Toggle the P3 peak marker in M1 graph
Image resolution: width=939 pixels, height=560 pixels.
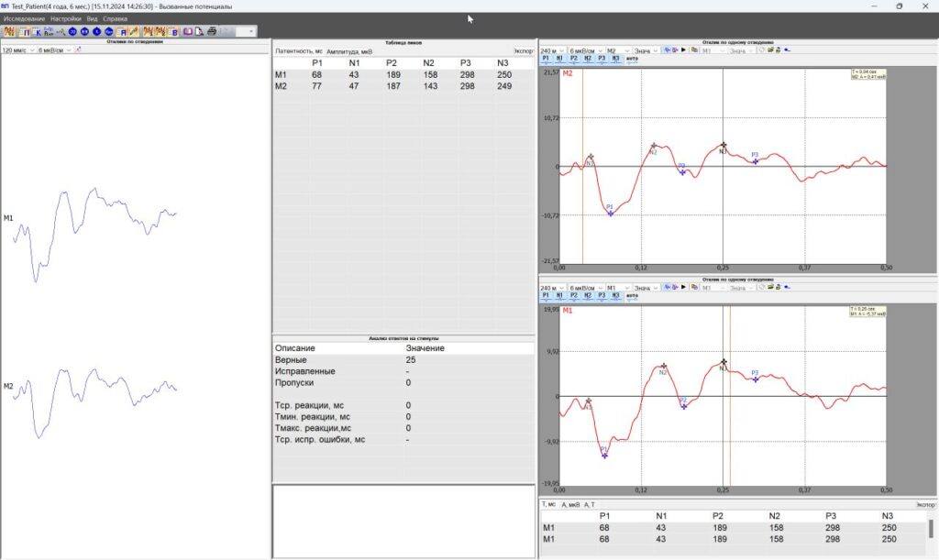click(x=602, y=296)
